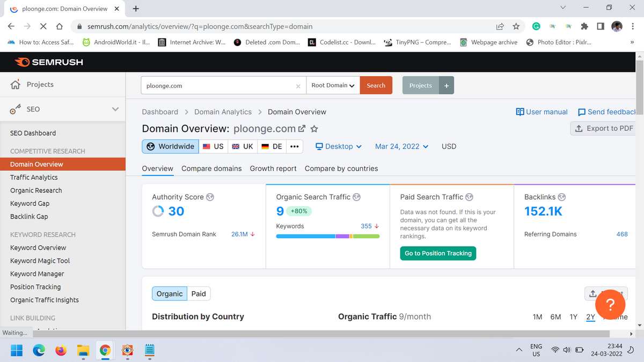Open Domain Analytics breadcrumb link
The height and width of the screenshot is (362, 644).
tap(223, 112)
